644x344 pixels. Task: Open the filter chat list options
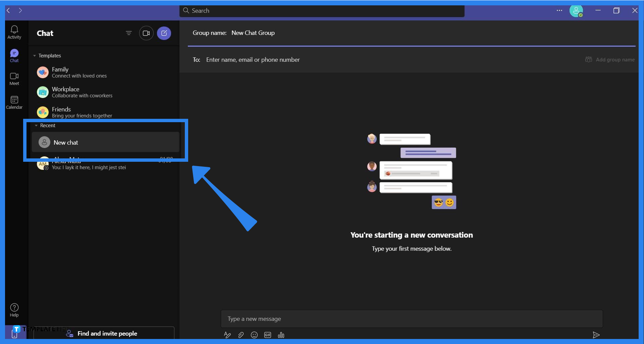tap(129, 33)
